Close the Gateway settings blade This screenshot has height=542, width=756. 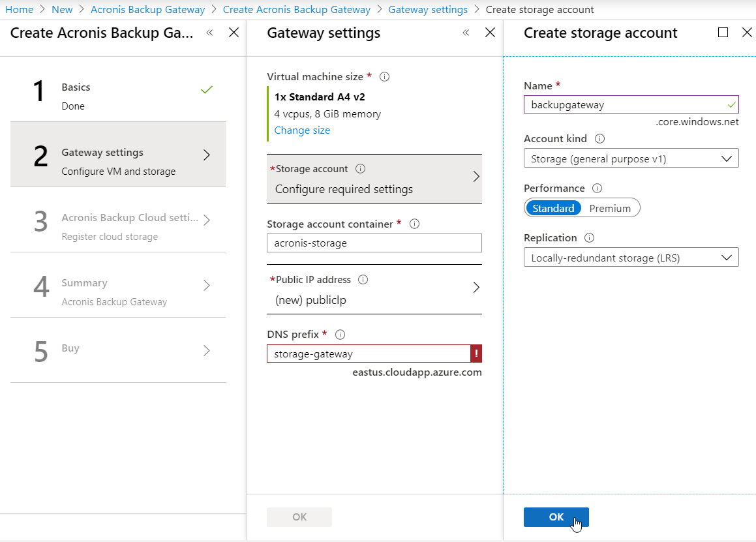point(490,33)
